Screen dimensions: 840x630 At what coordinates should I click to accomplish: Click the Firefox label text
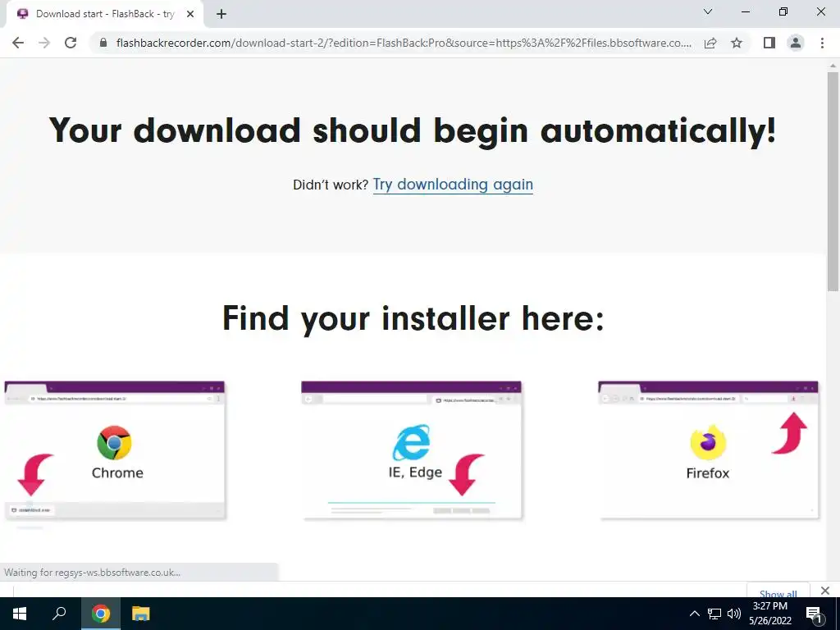708,473
